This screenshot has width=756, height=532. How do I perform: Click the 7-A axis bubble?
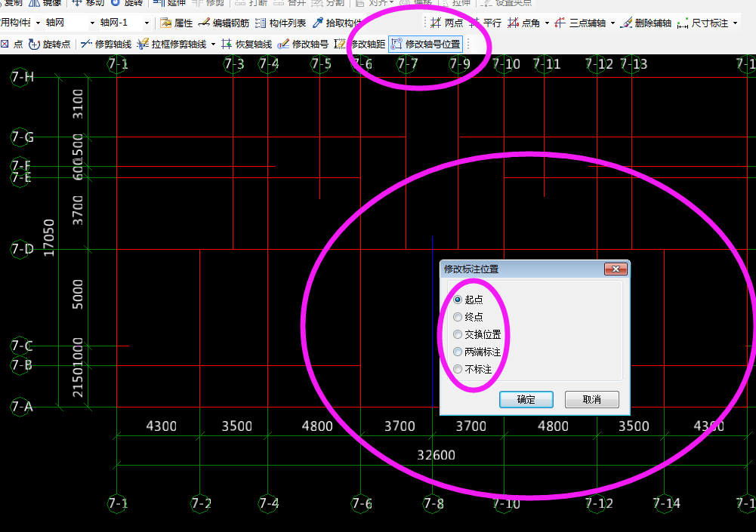(21, 407)
